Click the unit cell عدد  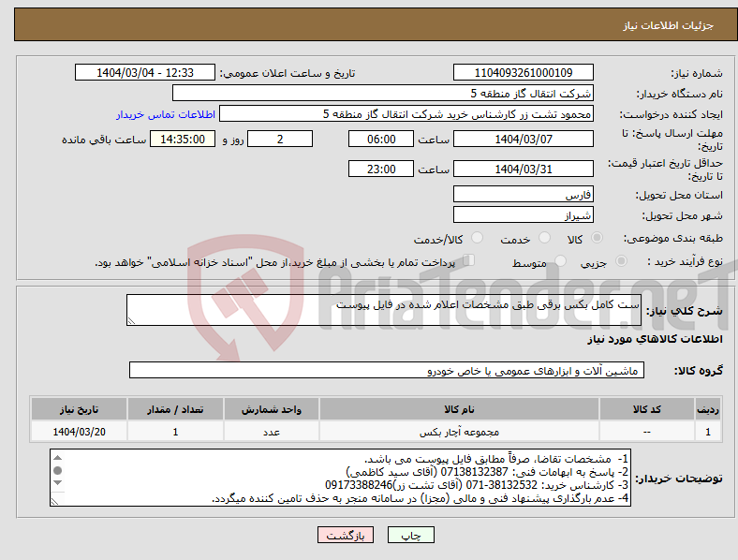coord(272,432)
